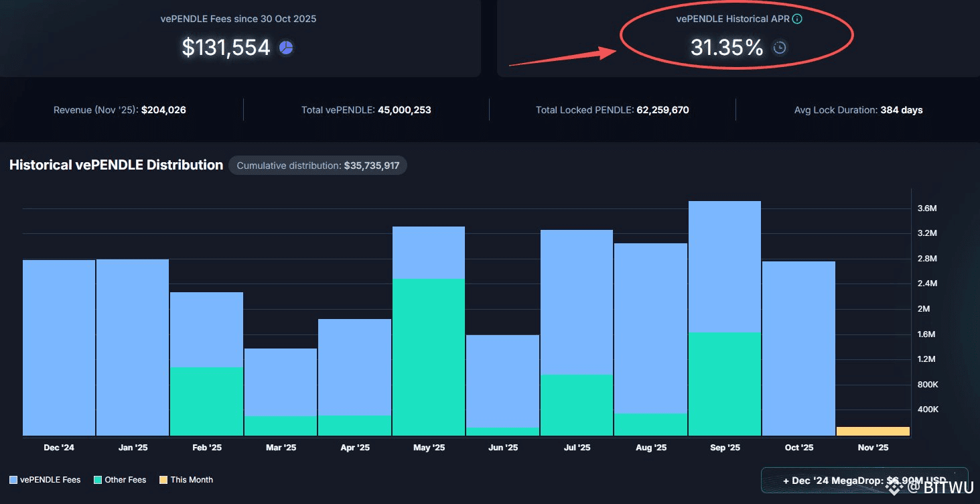This screenshot has height=504, width=980.
Task: Toggle the This Month legend entry
Action: [x=186, y=480]
